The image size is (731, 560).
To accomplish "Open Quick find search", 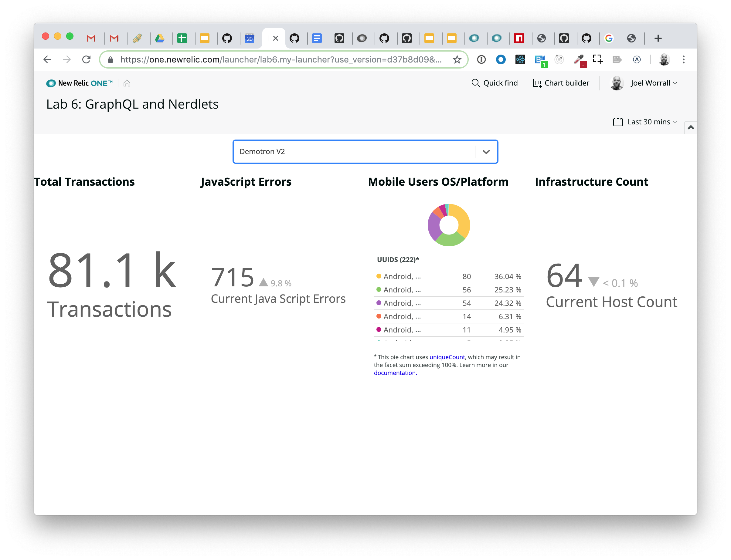I will [495, 83].
